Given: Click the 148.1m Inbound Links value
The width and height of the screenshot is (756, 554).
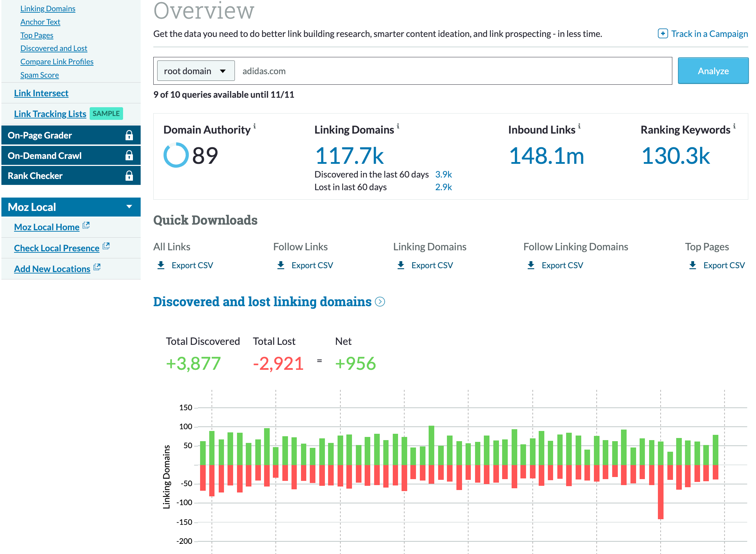Looking at the screenshot, I should [x=546, y=156].
